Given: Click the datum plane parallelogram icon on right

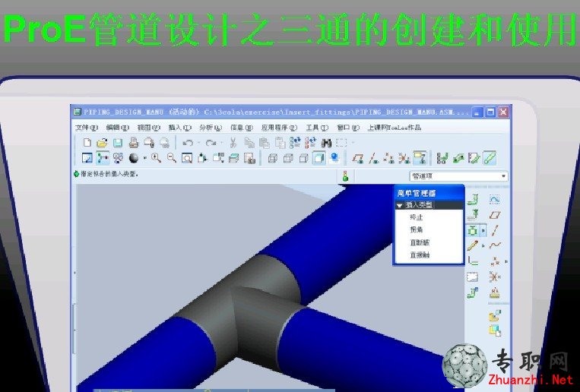Looking at the screenshot, I should pyautogui.click(x=495, y=215).
